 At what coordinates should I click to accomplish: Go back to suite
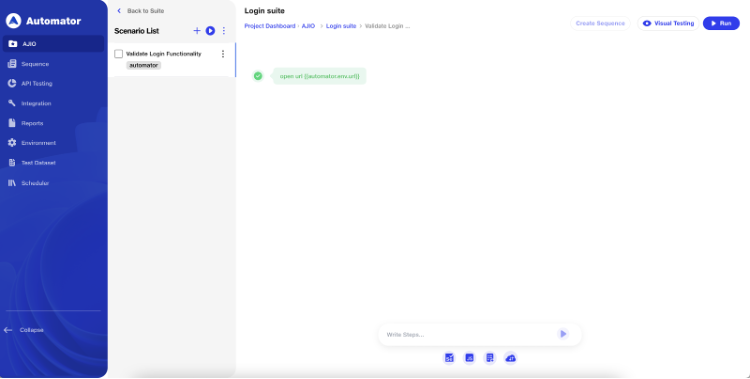pos(141,11)
